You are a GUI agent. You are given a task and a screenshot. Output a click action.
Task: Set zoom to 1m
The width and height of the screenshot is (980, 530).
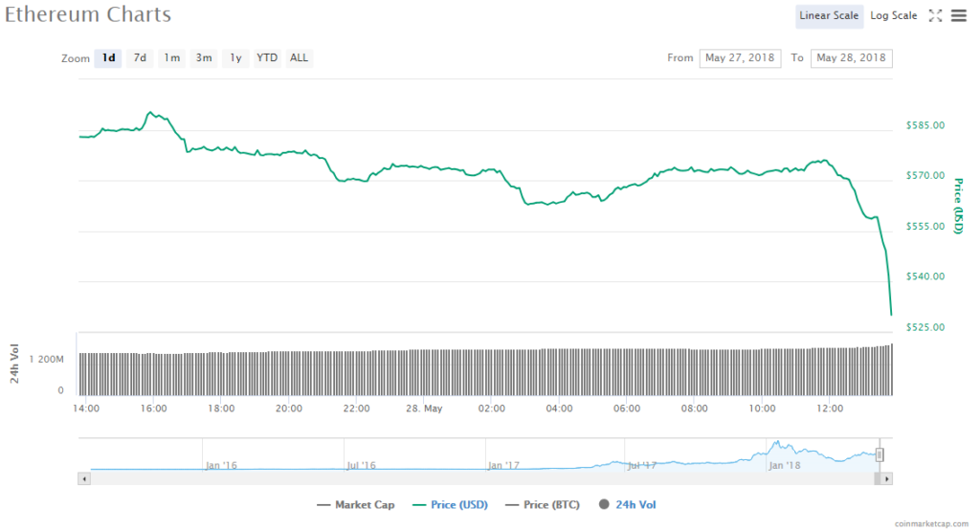tap(171, 57)
